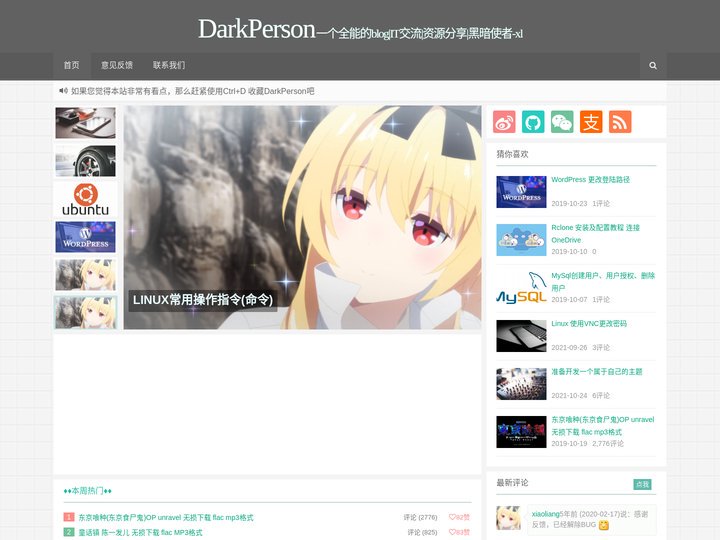Click 2,776评论 text in sidebar
Screen dimensions: 720x540
[608, 444]
